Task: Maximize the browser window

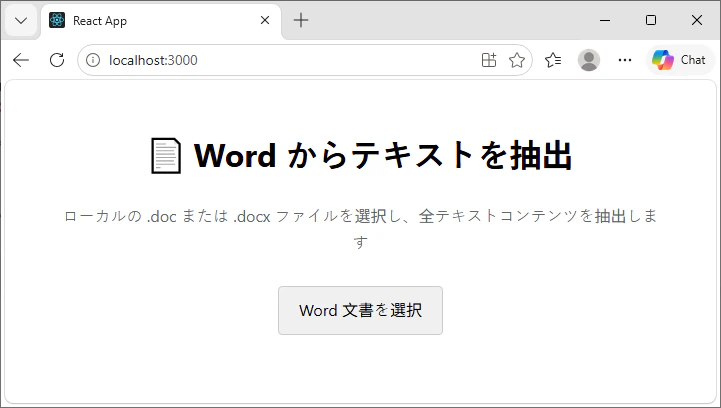Action: click(651, 20)
